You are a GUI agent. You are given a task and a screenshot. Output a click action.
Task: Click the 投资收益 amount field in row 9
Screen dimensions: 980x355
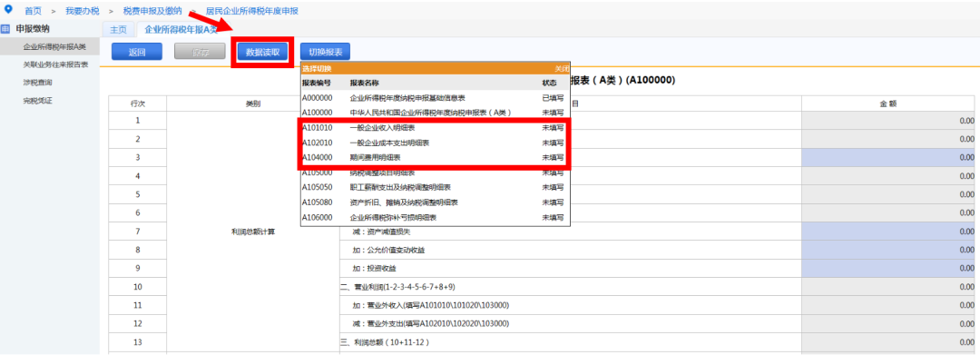click(x=888, y=269)
